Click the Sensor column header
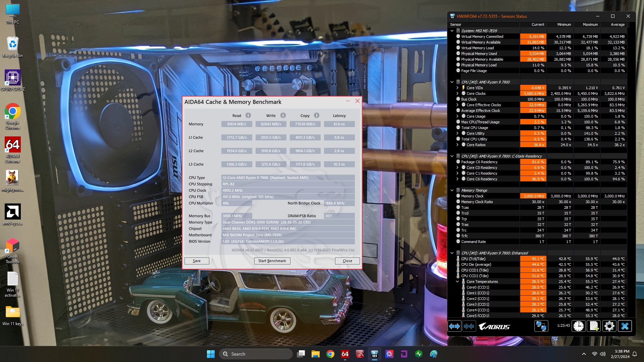 point(484,24)
